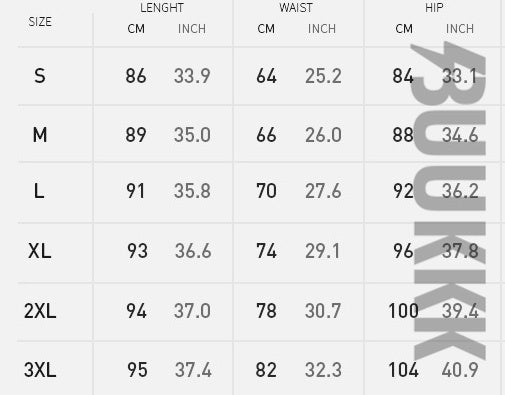Choose the XL size label

coord(40,251)
